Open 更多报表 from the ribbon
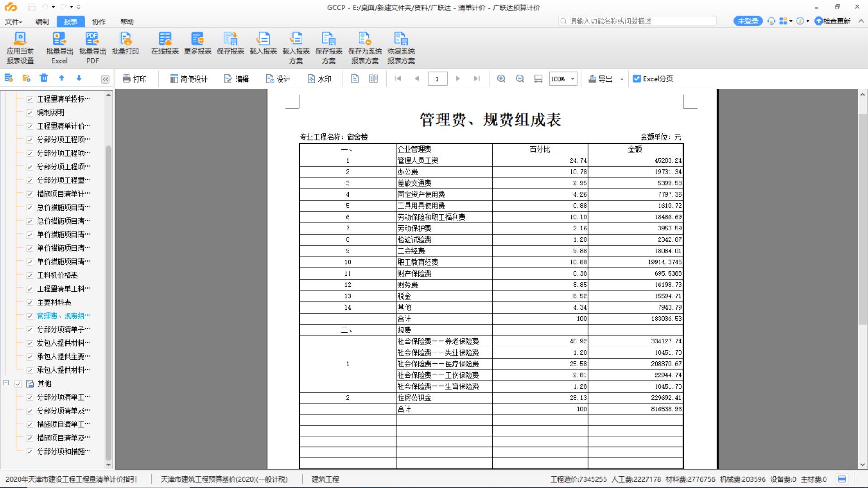 coord(198,44)
